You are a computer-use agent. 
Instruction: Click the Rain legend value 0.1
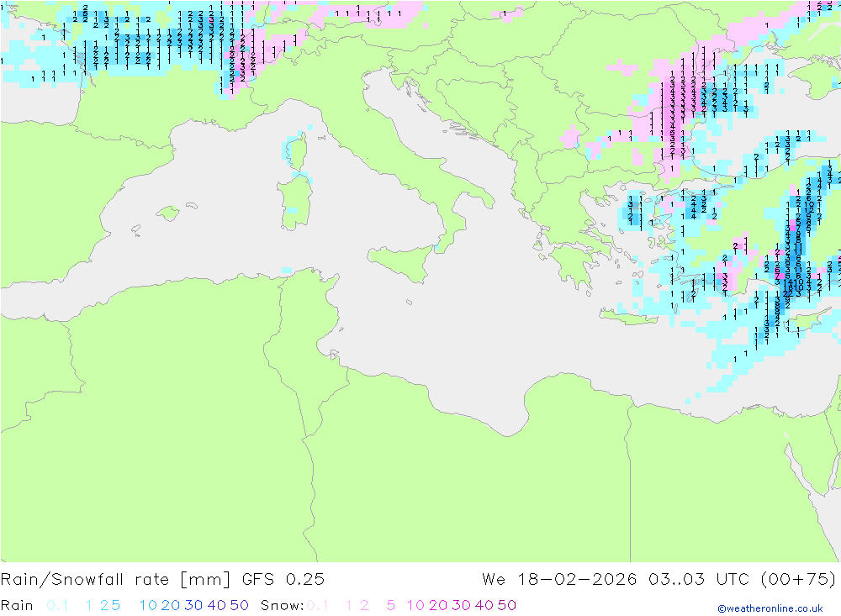(57, 605)
